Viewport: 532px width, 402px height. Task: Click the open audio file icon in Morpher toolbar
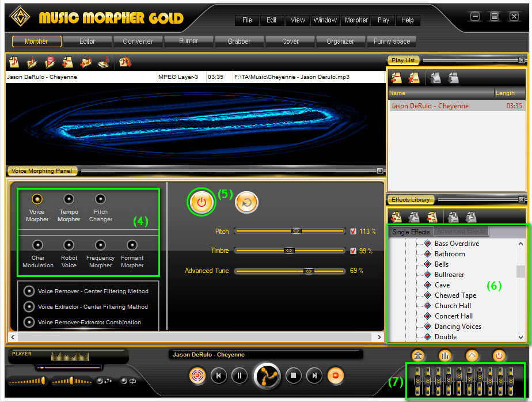coord(14,62)
